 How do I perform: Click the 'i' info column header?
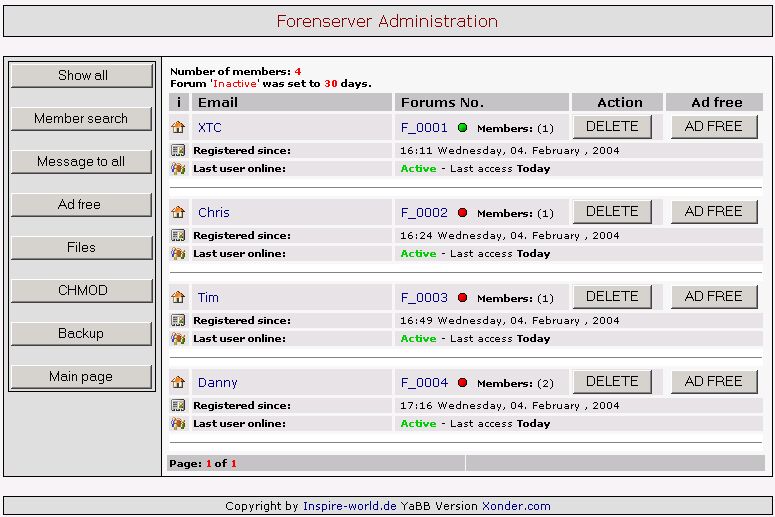(x=178, y=102)
